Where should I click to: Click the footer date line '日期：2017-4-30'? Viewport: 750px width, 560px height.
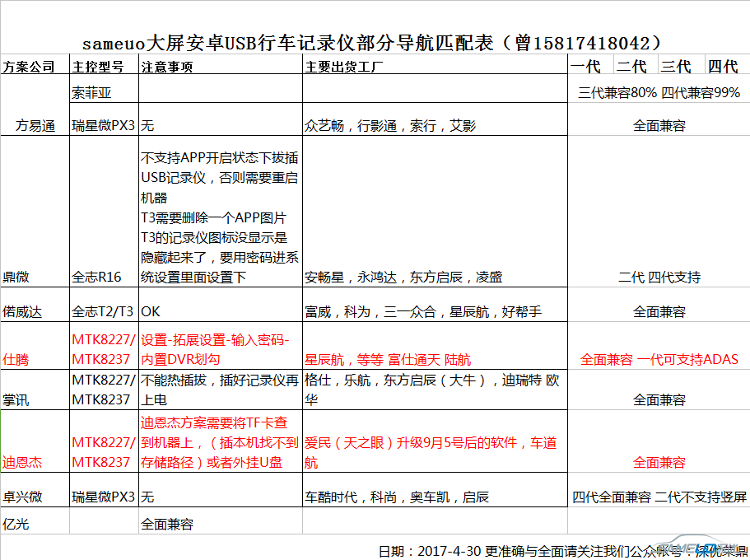[x=429, y=551]
